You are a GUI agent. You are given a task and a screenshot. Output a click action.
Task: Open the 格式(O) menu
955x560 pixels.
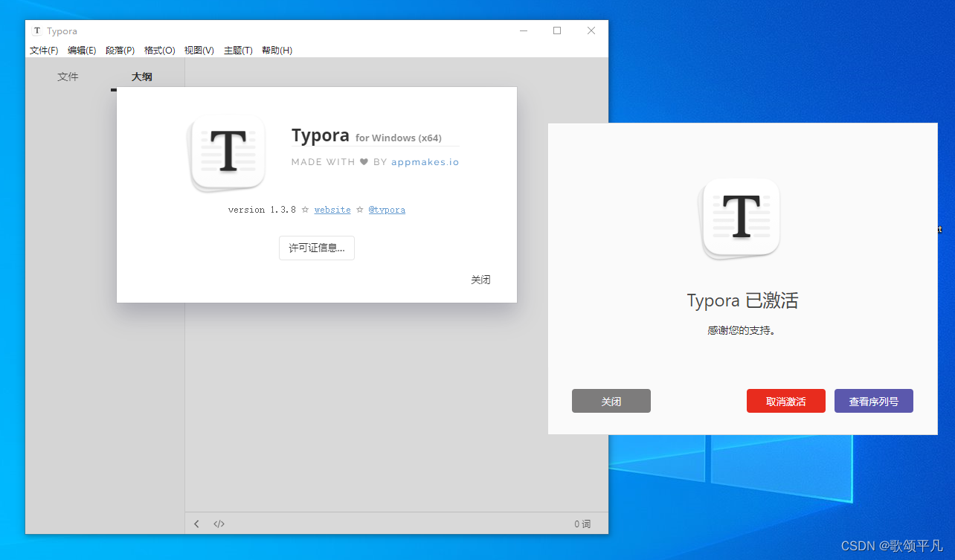pos(159,51)
